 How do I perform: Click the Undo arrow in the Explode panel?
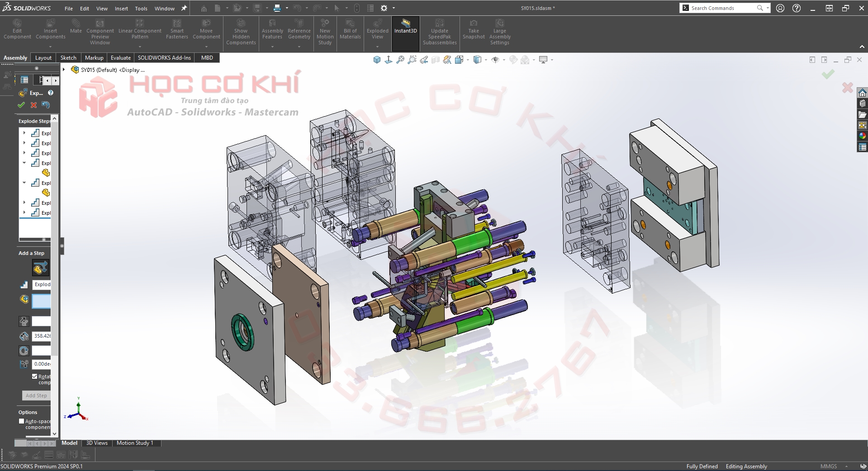pos(46,105)
